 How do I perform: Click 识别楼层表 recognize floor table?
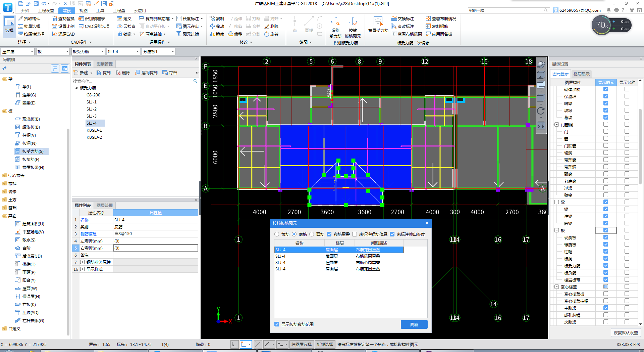(92, 18)
